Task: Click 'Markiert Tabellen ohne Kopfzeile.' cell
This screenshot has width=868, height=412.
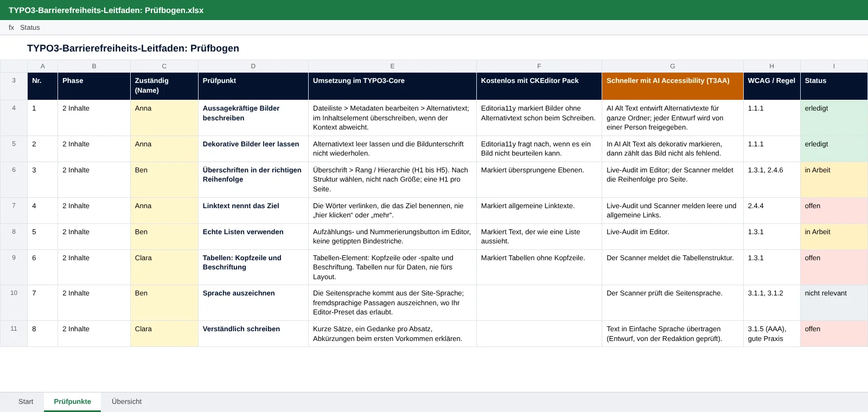Action: coord(539,267)
